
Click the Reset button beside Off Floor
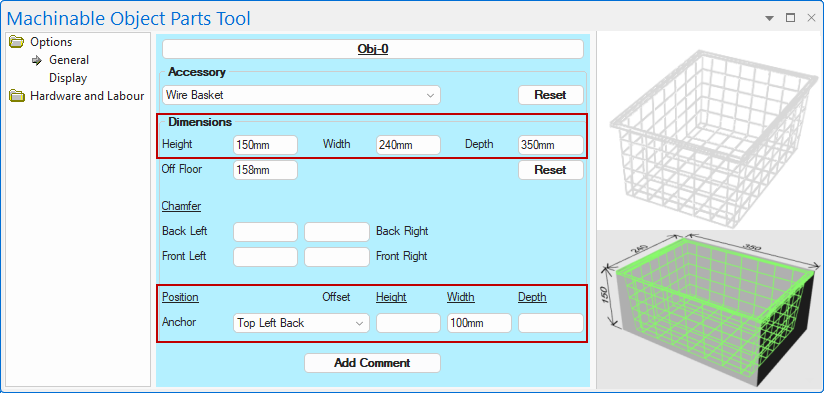(x=551, y=170)
